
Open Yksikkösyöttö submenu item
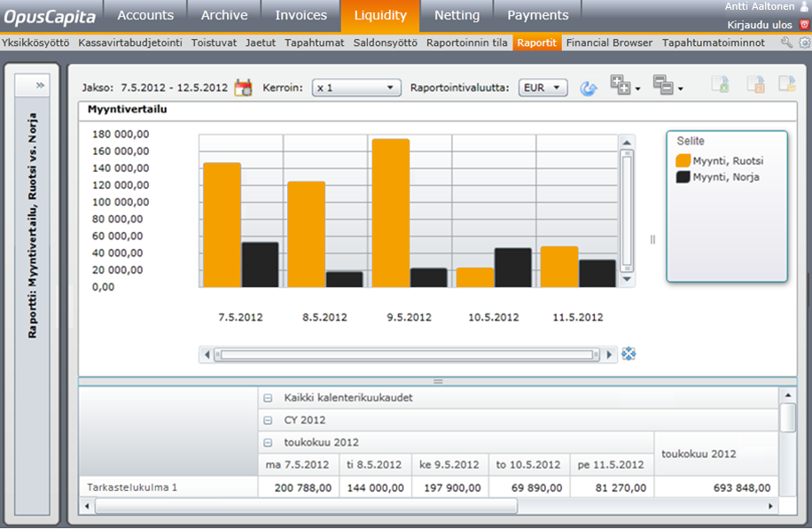35,43
